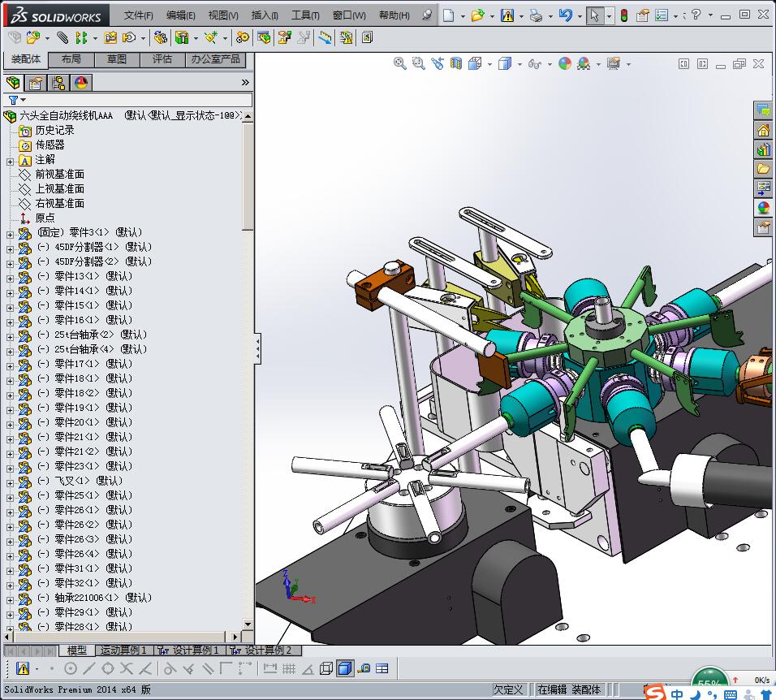Open the display style dropdown arrow
The width and height of the screenshot is (776, 700).
[519, 63]
